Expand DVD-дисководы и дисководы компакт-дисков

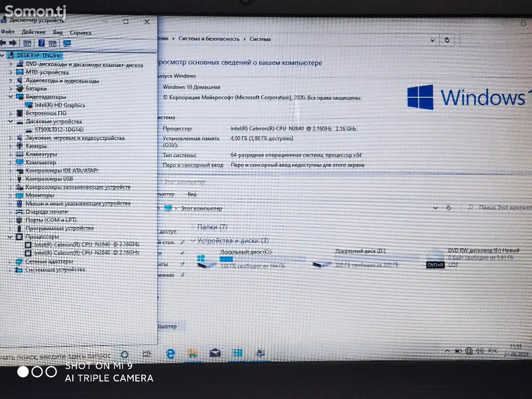tap(11, 64)
